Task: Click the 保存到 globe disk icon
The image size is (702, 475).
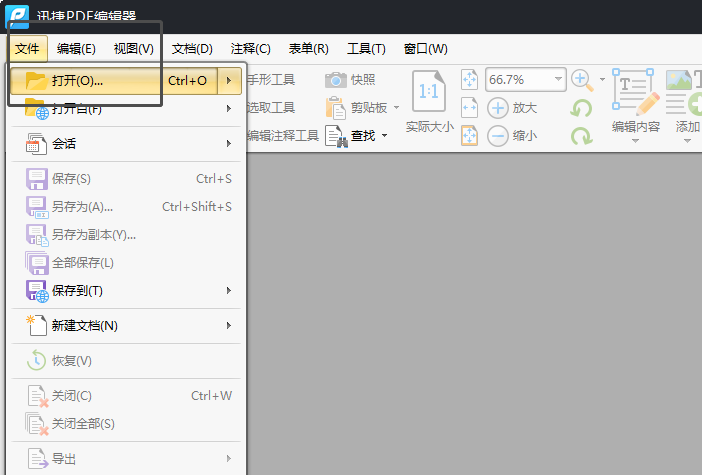Action: [37, 291]
